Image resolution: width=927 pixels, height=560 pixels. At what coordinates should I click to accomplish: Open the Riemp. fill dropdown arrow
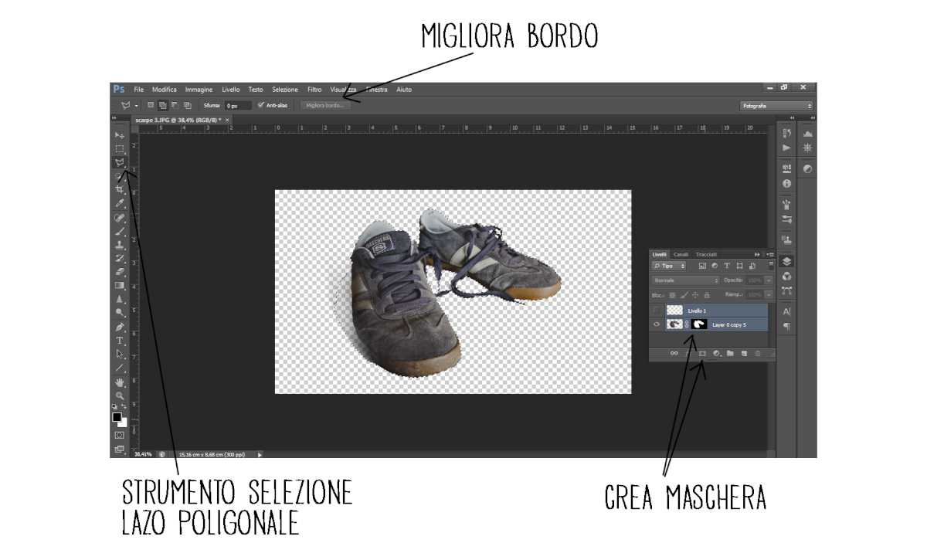(769, 295)
